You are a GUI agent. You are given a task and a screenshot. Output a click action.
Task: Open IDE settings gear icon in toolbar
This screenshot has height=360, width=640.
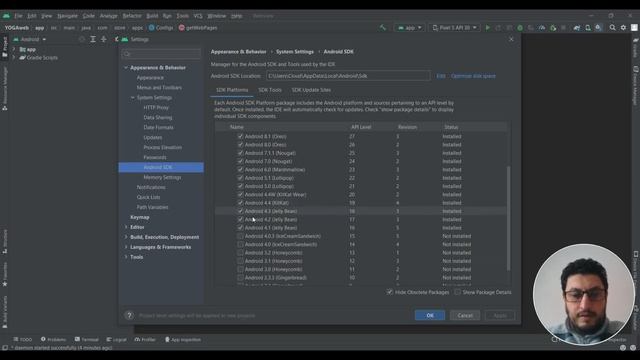click(x=623, y=28)
